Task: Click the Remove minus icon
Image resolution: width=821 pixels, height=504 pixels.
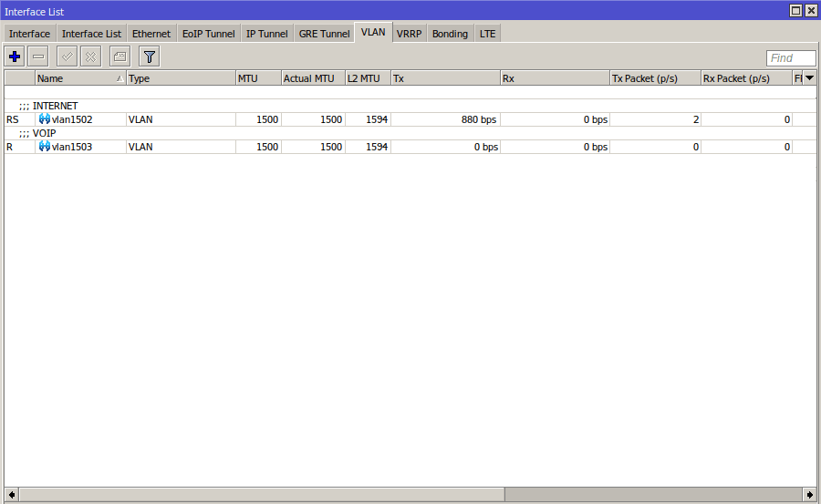Action: coord(38,57)
